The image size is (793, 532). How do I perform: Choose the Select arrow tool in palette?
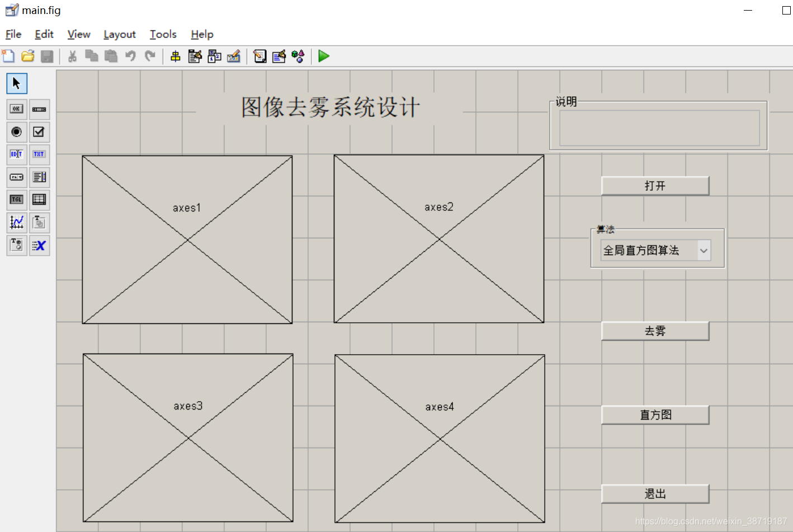[x=17, y=83]
